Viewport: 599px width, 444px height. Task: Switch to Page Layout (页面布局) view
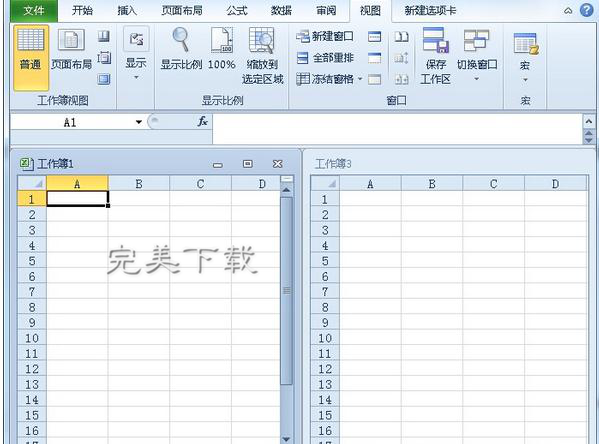coord(71,49)
